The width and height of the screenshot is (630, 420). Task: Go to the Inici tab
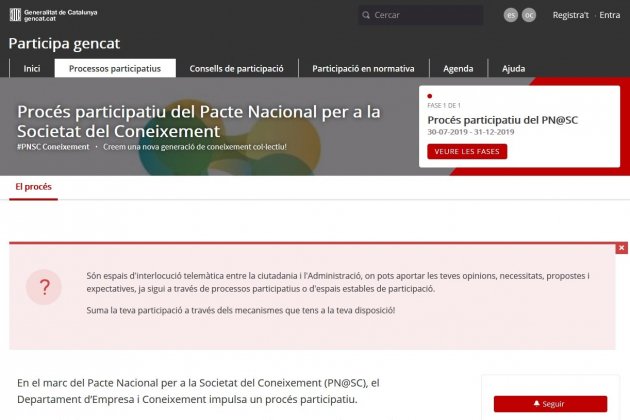[32, 69]
